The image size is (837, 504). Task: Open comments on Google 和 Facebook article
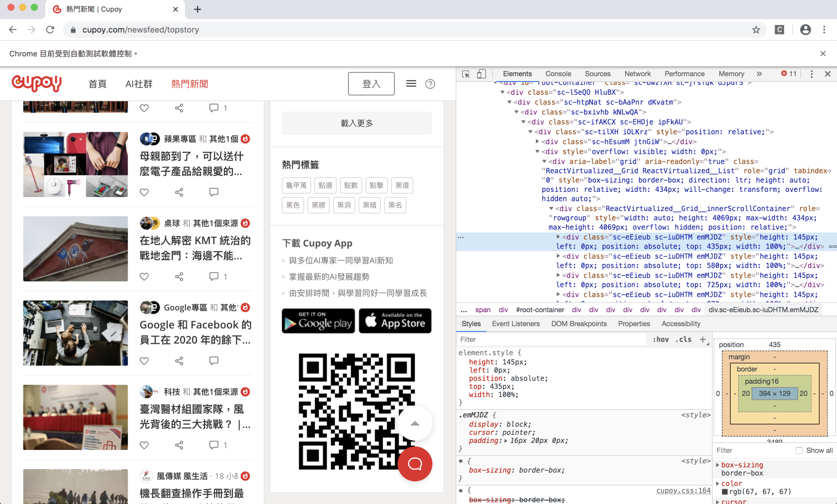coord(214,361)
